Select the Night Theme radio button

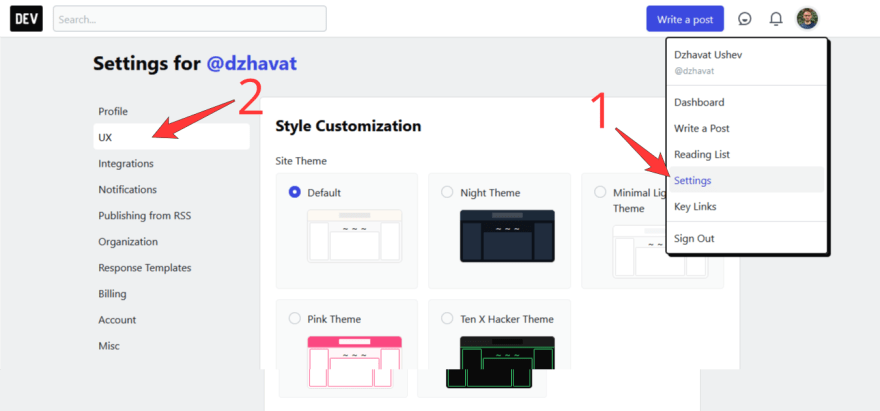click(447, 192)
